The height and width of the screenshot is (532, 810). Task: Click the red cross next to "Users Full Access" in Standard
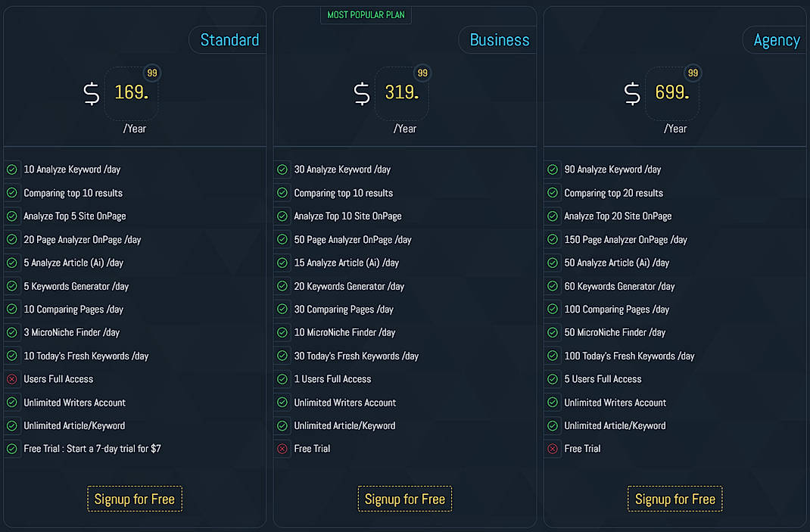point(11,379)
